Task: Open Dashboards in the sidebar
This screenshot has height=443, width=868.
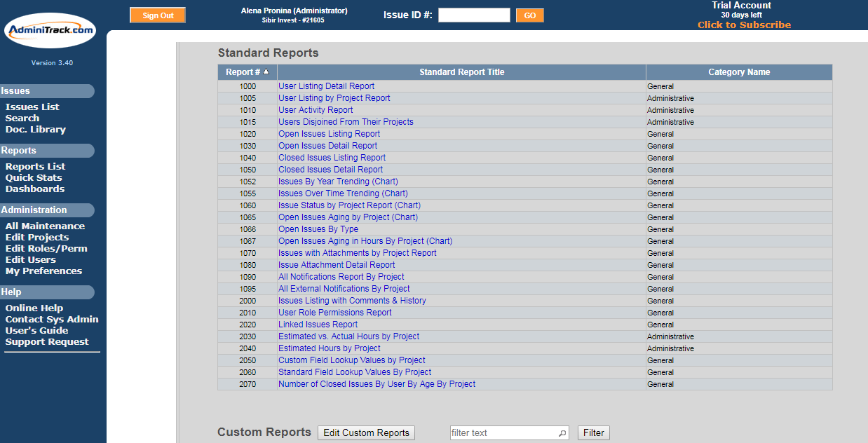Action: tap(35, 189)
